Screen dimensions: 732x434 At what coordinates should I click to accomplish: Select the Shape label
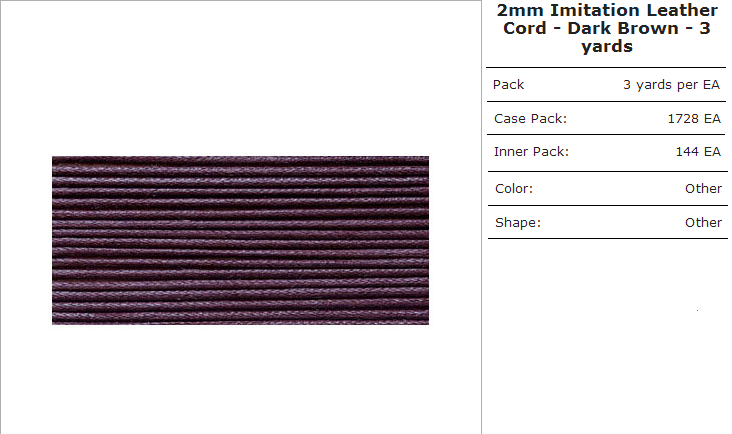coord(518,223)
